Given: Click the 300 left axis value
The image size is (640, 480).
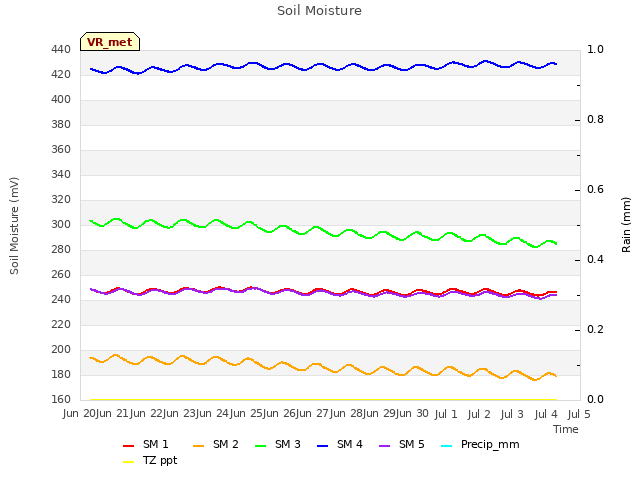Looking at the screenshot, I should pyautogui.click(x=61, y=224).
